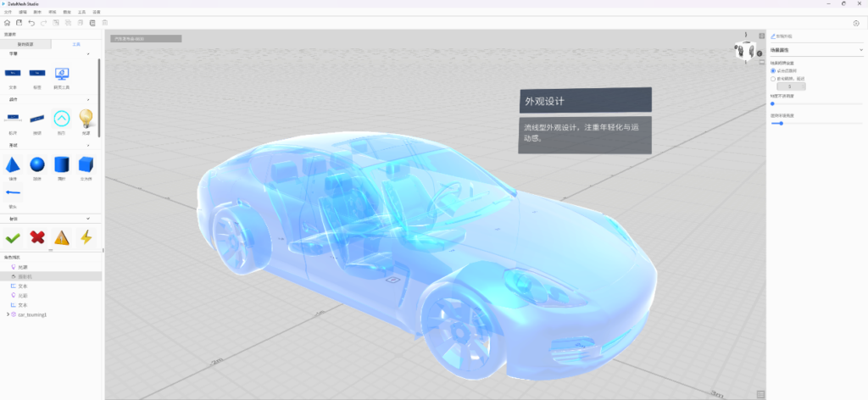868x400 pixels.
Task: Select the blue pyramid shape
Action: (x=12, y=164)
